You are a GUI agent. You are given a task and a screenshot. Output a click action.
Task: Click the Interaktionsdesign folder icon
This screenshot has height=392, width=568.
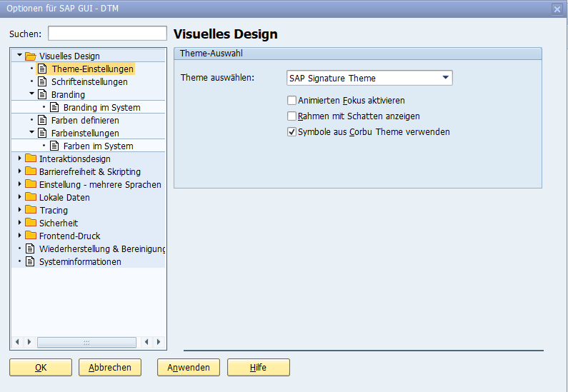tap(30, 159)
